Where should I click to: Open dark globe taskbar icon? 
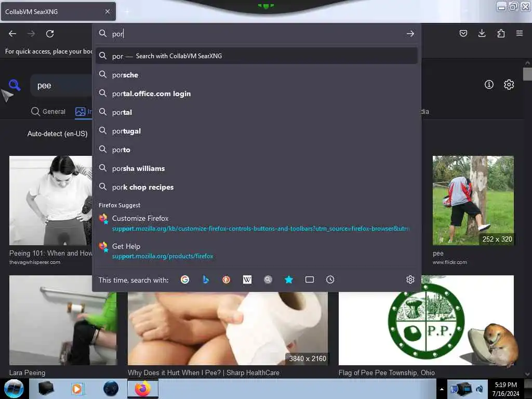tap(111, 389)
